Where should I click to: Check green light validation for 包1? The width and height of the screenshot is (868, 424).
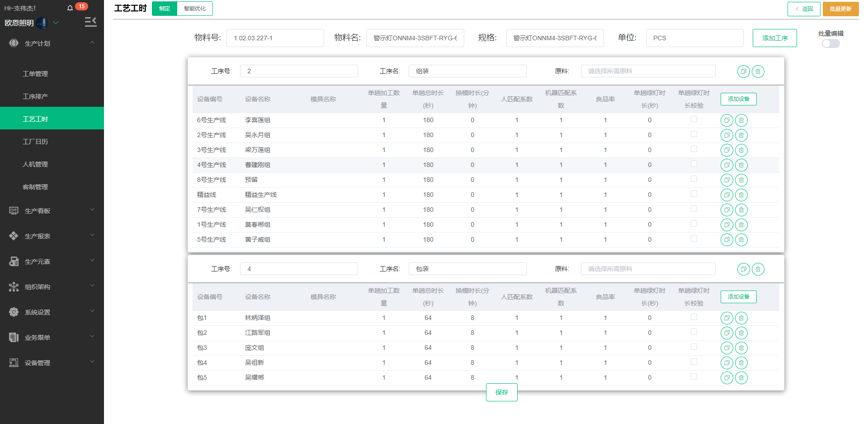[694, 317]
